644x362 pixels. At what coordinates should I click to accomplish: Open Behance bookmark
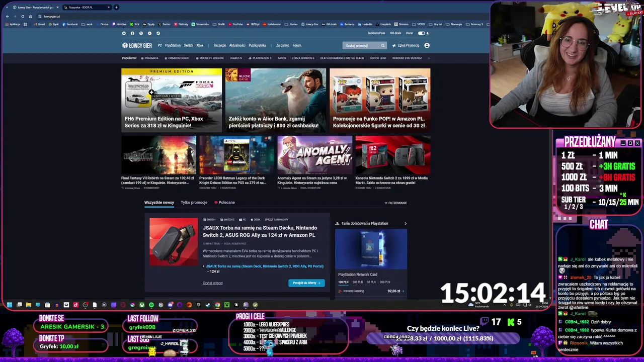[x=347, y=24]
